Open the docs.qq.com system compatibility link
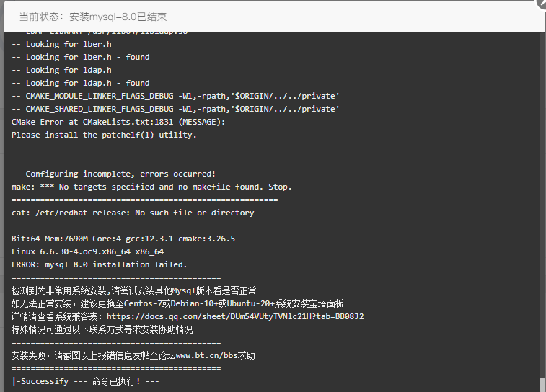The image size is (546, 392). click(235, 316)
